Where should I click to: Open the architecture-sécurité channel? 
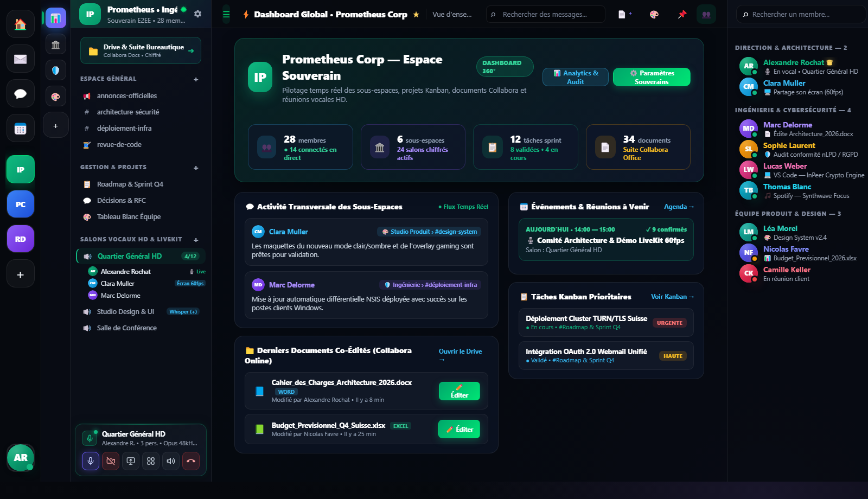coord(141,112)
